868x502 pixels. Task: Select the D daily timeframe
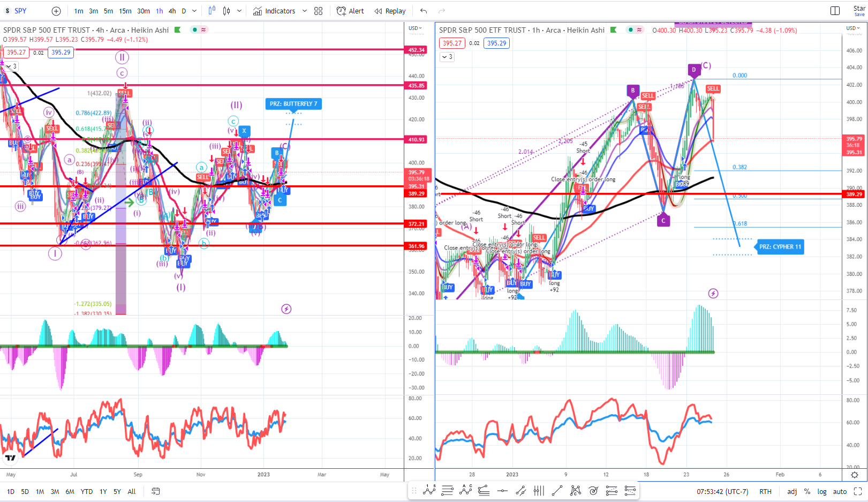tap(184, 11)
